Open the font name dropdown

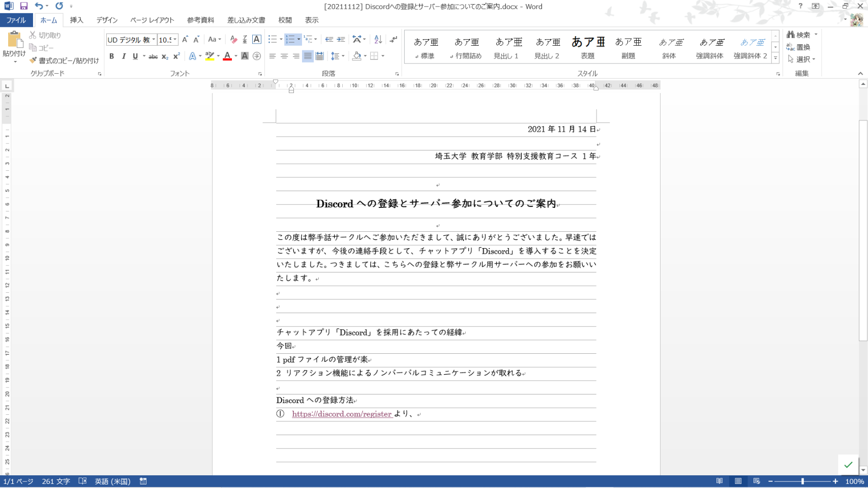click(x=154, y=40)
